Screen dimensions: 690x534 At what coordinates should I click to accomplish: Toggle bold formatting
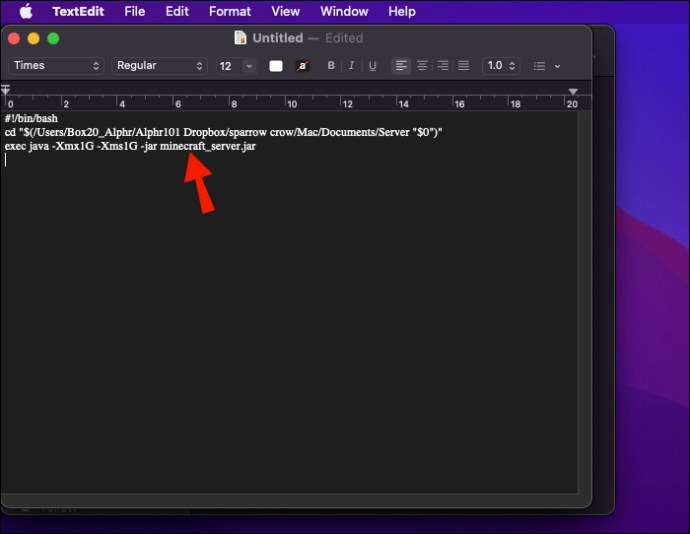tap(332, 66)
